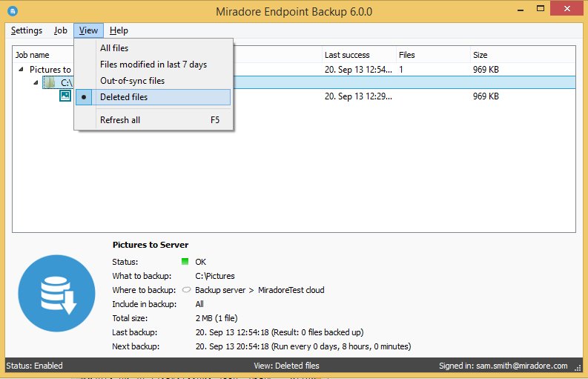The width and height of the screenshot is (588, 379).
Task: Click the Signed in email status entry
Action: point(503,366)
